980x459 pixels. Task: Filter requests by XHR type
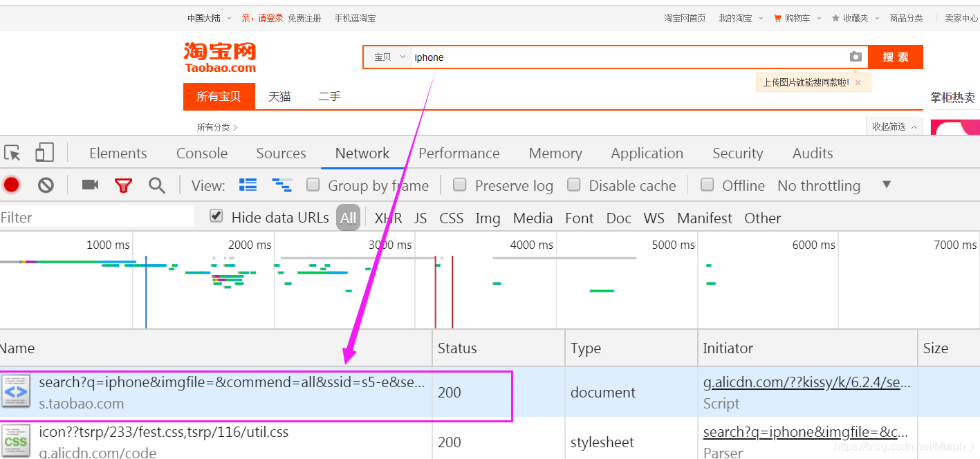[x=388, y=218]
